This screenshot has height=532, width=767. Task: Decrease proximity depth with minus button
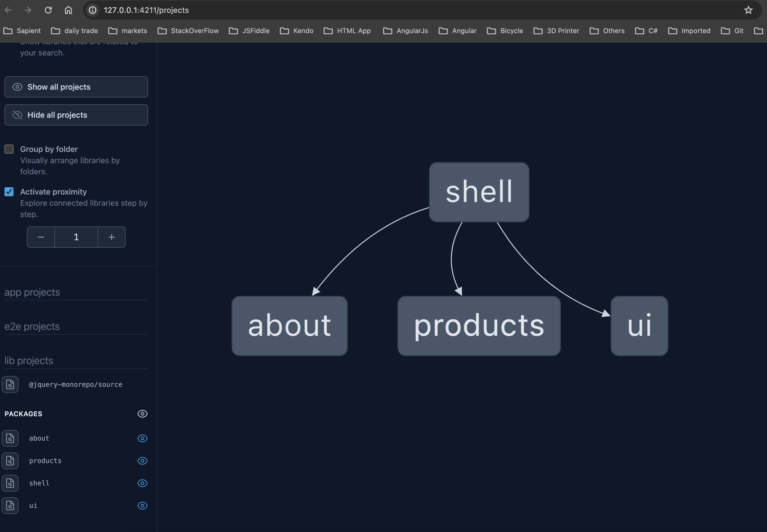coord(41,237)
